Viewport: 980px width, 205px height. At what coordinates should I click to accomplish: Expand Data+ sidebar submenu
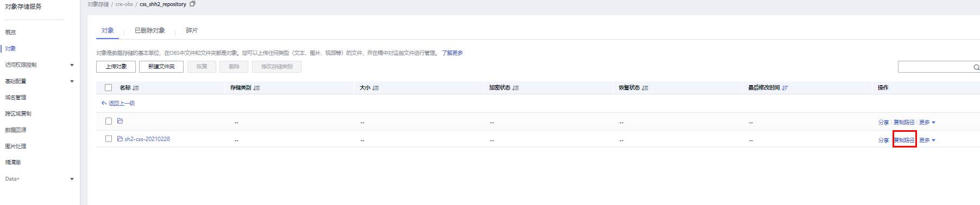[72, 179]
